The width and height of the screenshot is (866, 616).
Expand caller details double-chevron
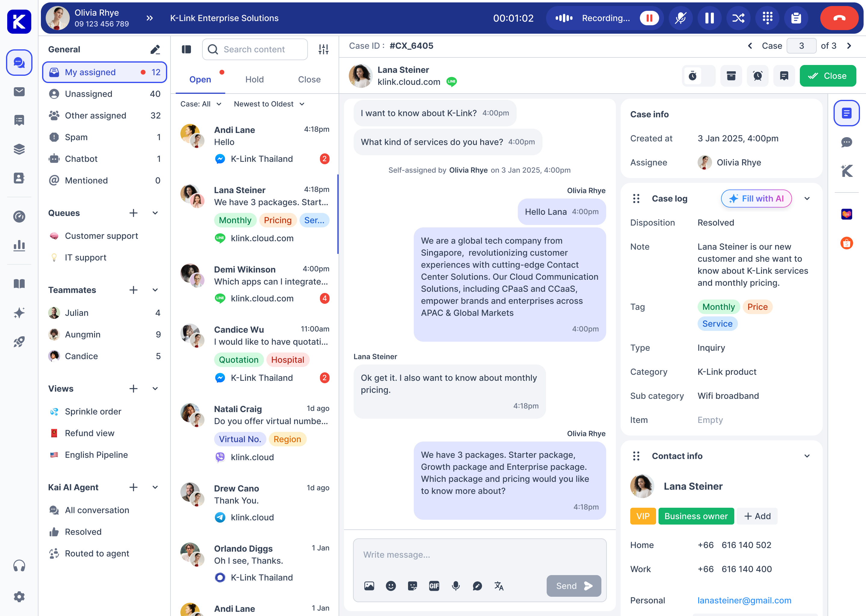click(x=150, y=18)
